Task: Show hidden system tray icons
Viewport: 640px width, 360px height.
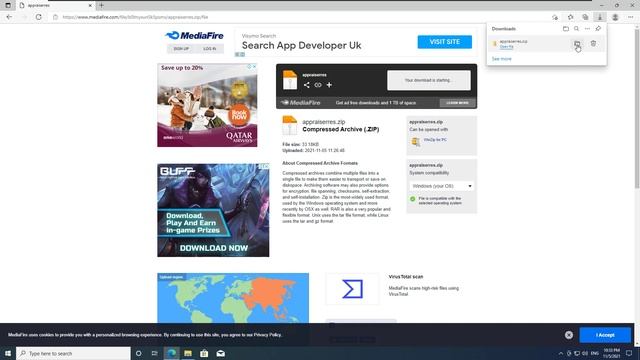Action: click(560, 353)
